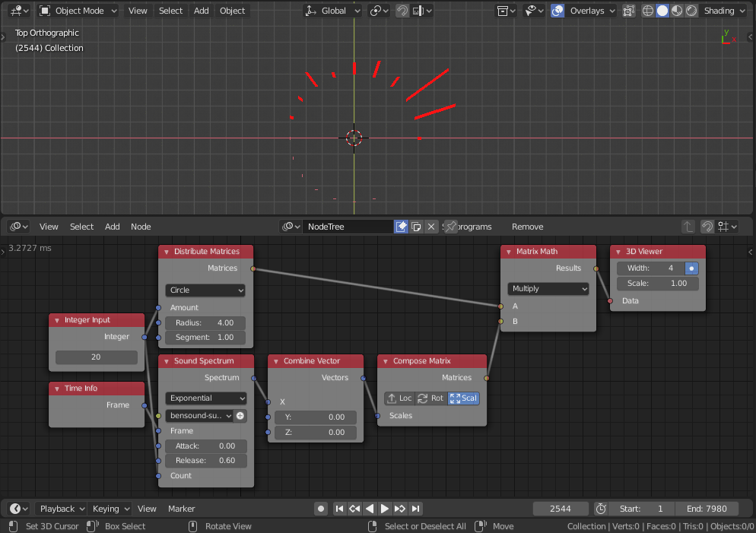Duplicate NodeTree using the new copy icon
This screenshot has width=756, height=533.
[415, 226]
